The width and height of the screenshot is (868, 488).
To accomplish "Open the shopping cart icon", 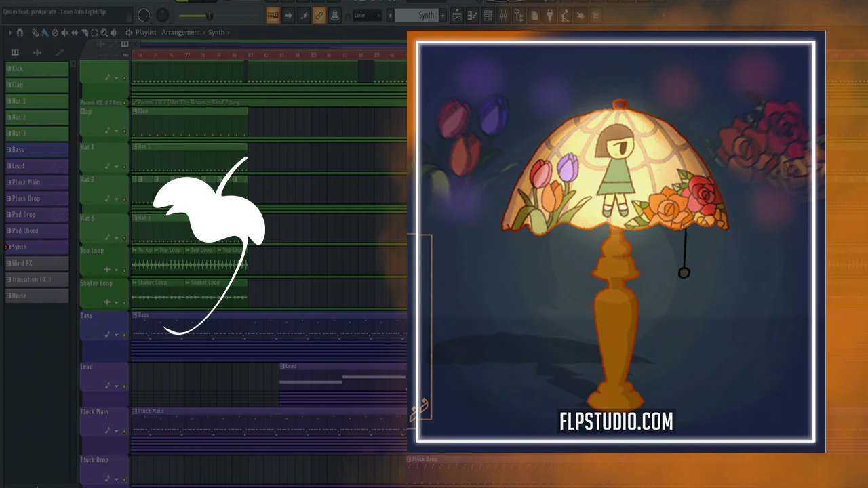I will click(595, 16).
